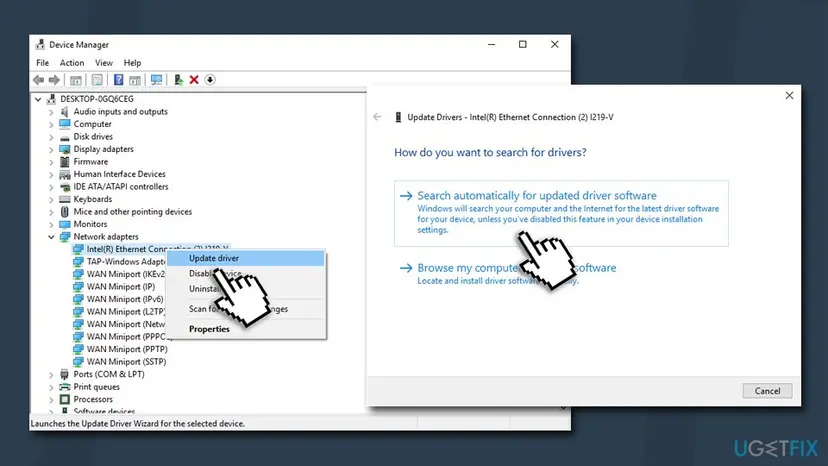
Task: Collapse the DESKTOP-0GQ6CEG root node
Action: click(38, 99)
